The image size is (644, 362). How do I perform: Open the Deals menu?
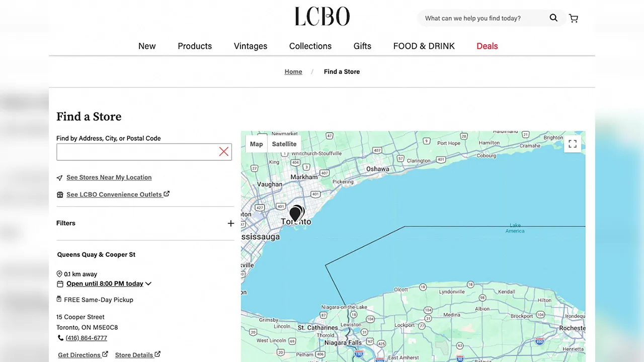coord(487,46)
